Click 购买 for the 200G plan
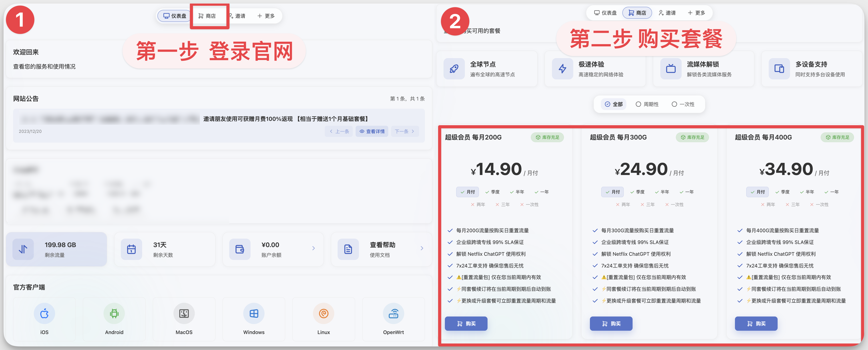The width and height of the screenshot is (868, 350). (466, 323)
